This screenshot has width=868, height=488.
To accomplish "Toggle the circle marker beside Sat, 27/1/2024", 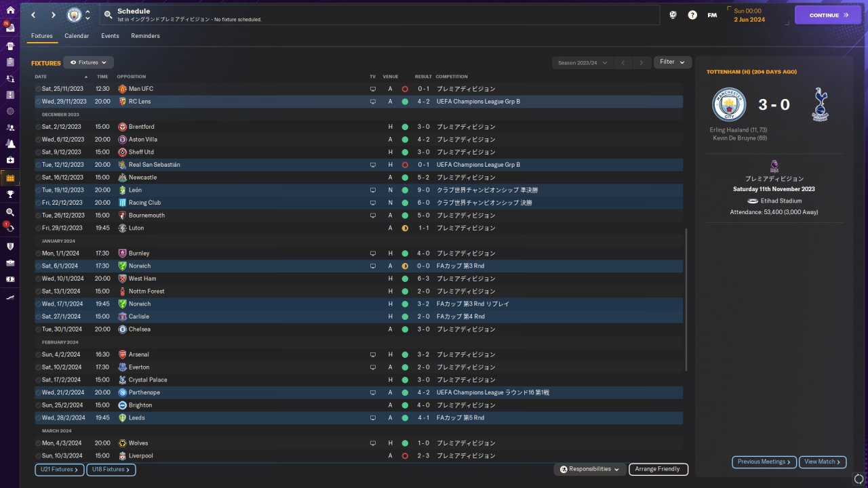I will coord(38,317).
